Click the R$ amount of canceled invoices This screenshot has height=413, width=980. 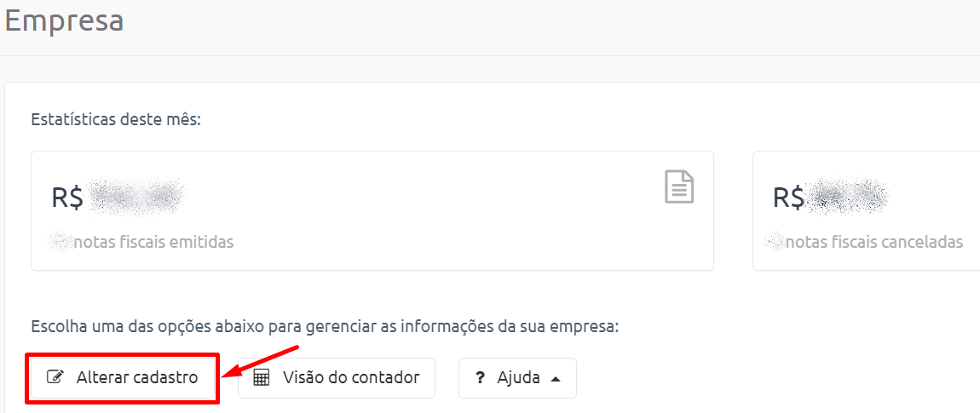point(831,198)
